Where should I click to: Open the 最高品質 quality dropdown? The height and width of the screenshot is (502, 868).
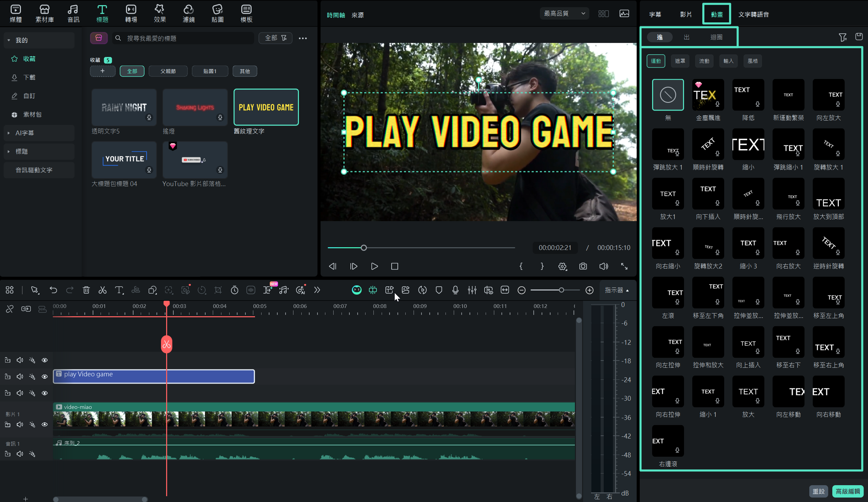click(564, 13)
